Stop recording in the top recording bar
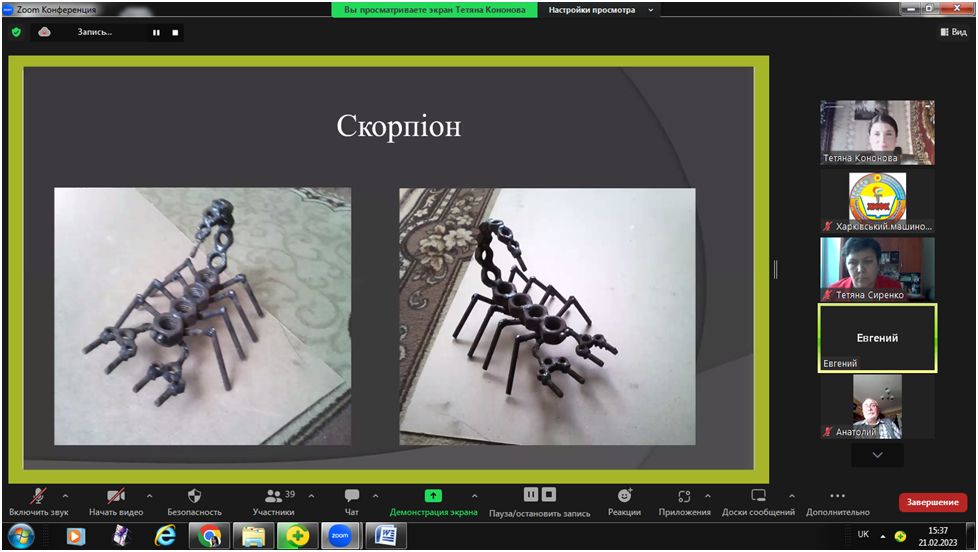 click(175, 32)
